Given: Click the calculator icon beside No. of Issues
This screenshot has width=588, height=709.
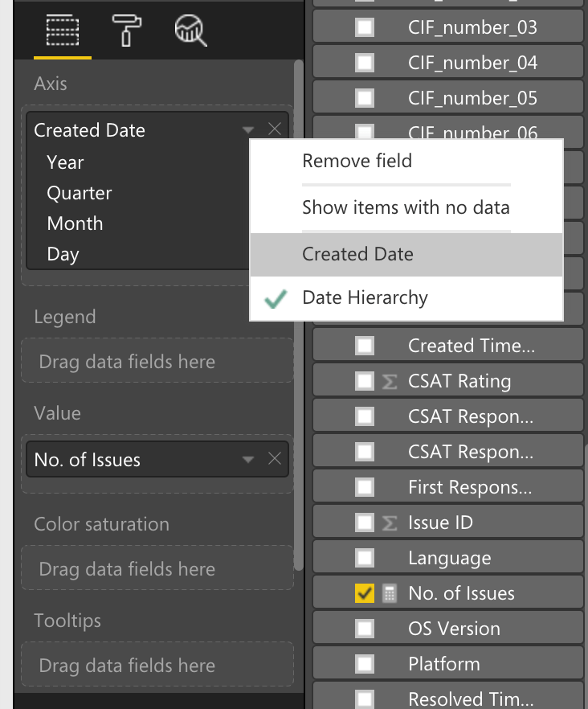Looking at the screenshot, I should pyautogui.click(x=390, y=594).
